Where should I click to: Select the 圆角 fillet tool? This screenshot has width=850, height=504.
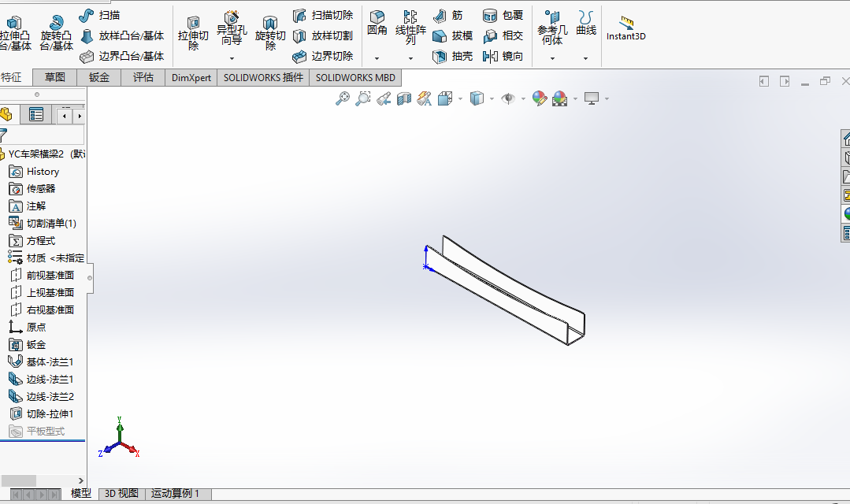377,24
